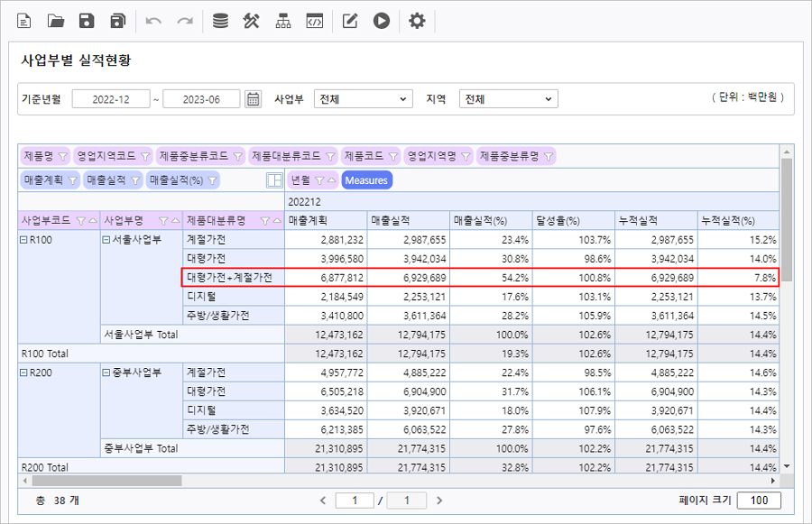Viewport: 812px width, 524px height.
Task: Open the code window icon
Action: pos(314,21)
